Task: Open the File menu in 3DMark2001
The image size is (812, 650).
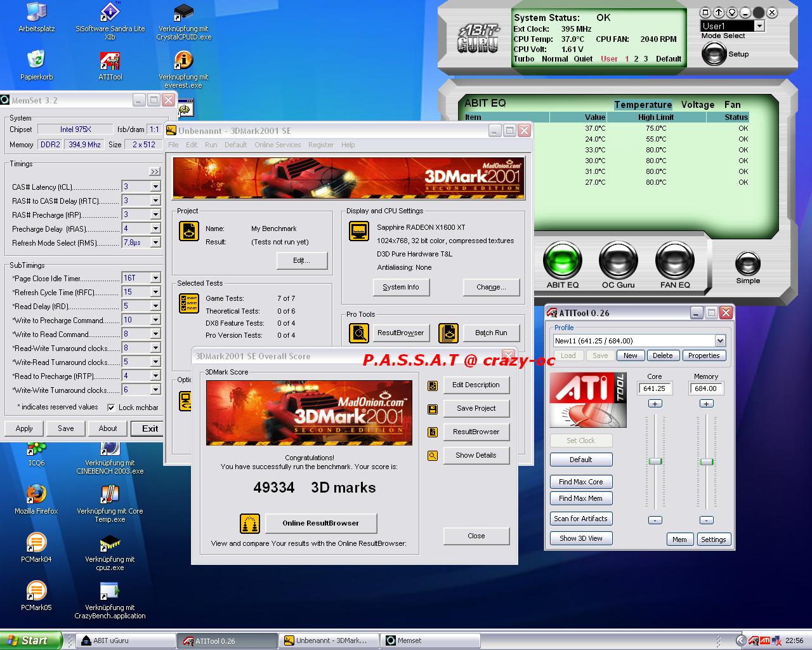Action: click(173, 145)
